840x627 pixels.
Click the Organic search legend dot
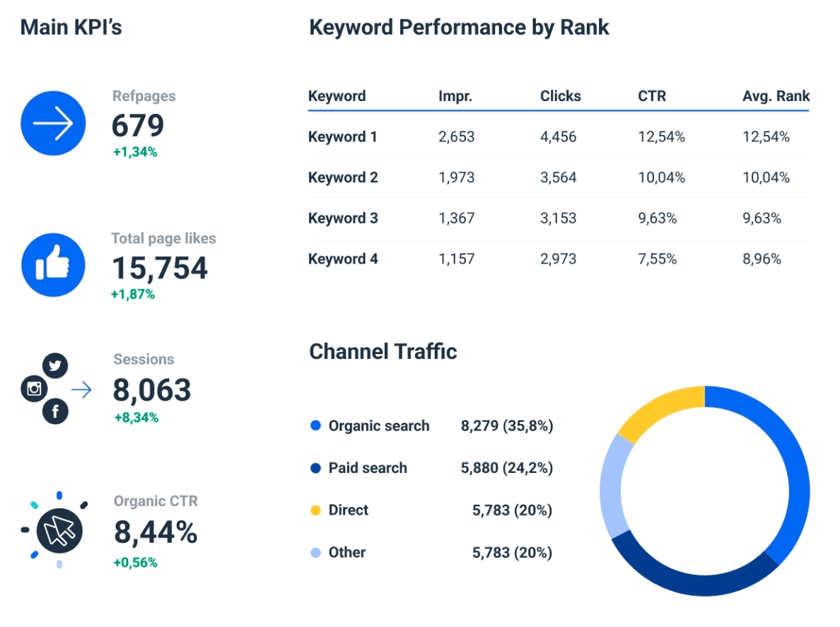[317, 426]
